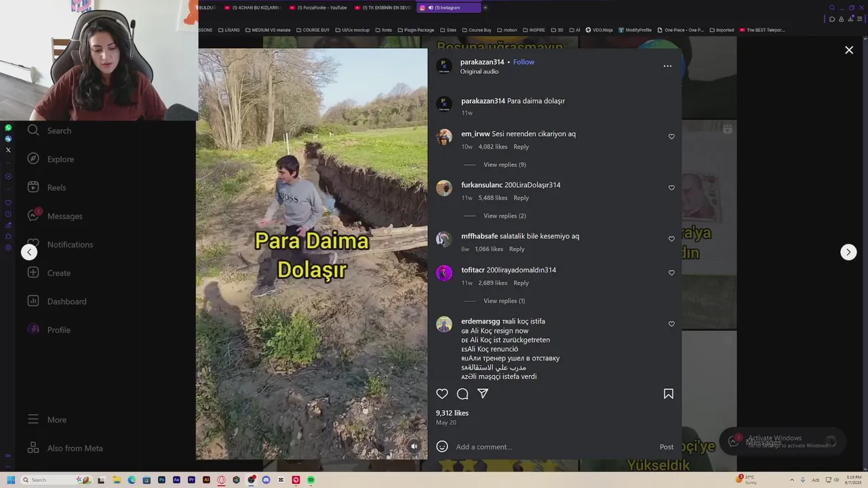View 5,488 likes on furkansulanc comment
The width and height of the screenshot is (868, 488).
tap(492, 198)
